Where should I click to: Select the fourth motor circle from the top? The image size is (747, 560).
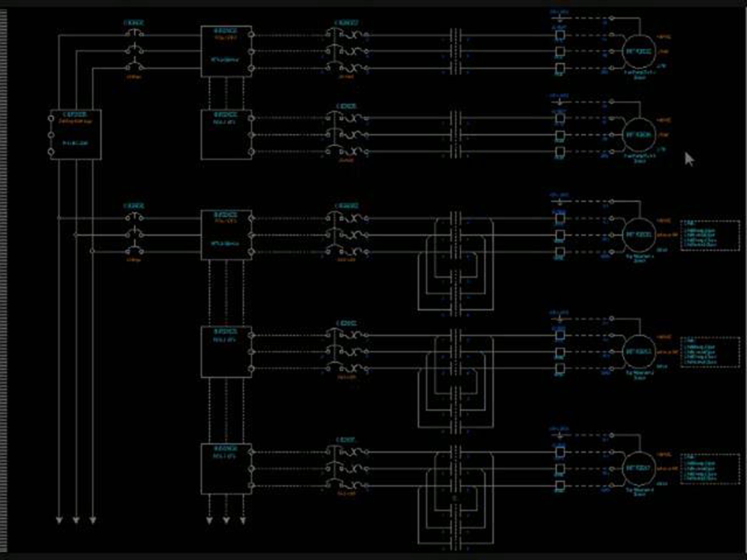pyautogui.click(x=639, y=352)
